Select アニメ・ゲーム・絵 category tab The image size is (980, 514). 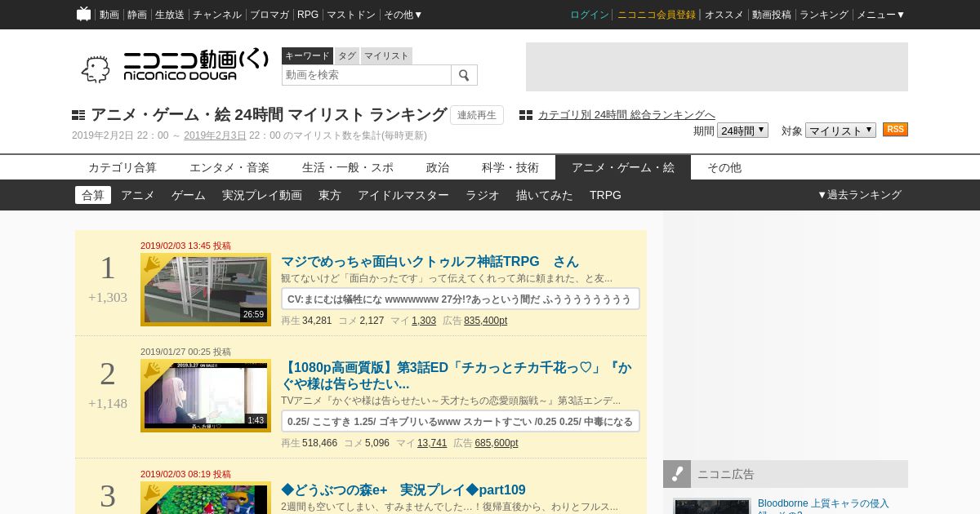click(x=623, y=167)
